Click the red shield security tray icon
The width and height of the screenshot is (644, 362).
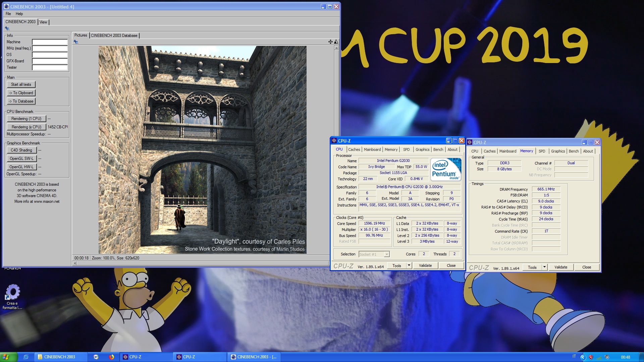point(591,357)
